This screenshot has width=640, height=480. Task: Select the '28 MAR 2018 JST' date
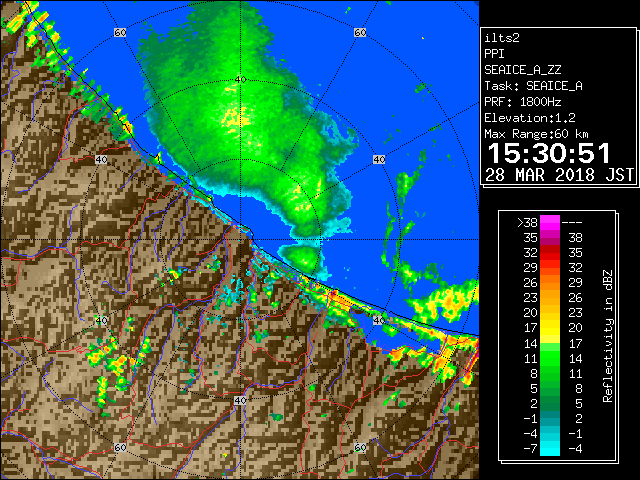point(560,175)
